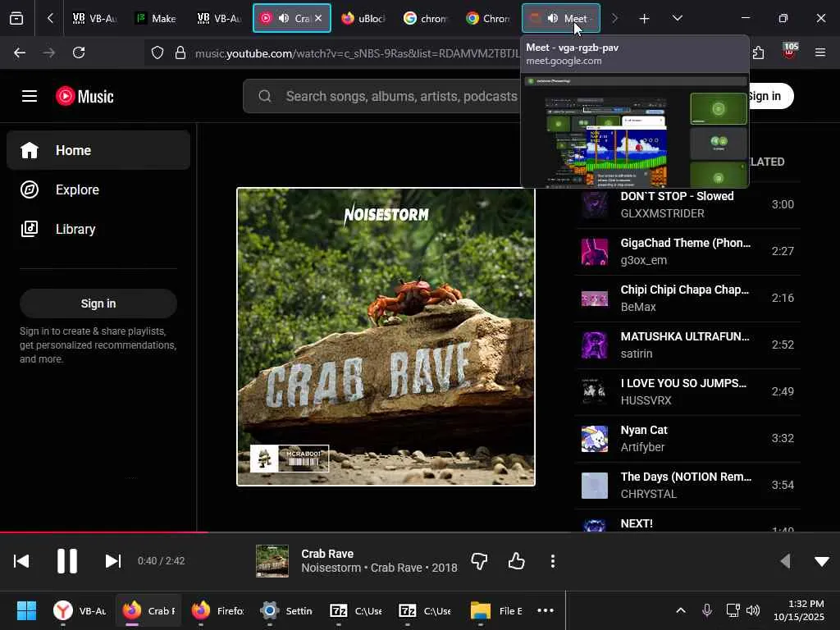Switch to the Meet tab
The width and height of the screenshot is (840, 630).
[x=561, y=18]
